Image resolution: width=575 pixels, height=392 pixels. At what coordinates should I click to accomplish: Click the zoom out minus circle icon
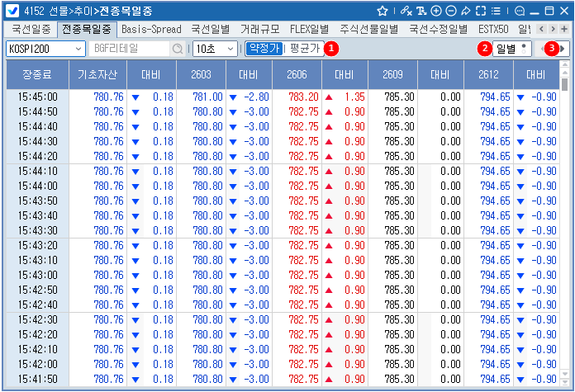[450, 12]
